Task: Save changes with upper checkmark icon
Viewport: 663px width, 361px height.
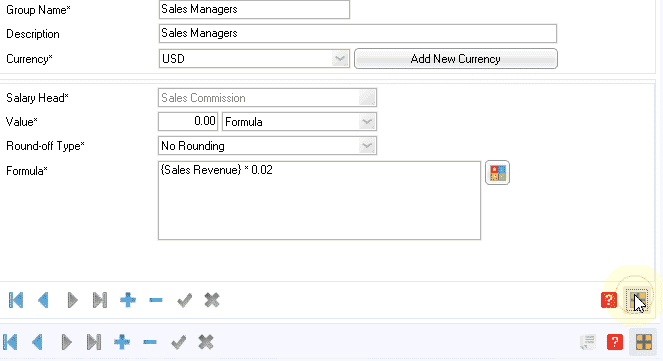Action: pyautogui.click(x=184, y=300)
